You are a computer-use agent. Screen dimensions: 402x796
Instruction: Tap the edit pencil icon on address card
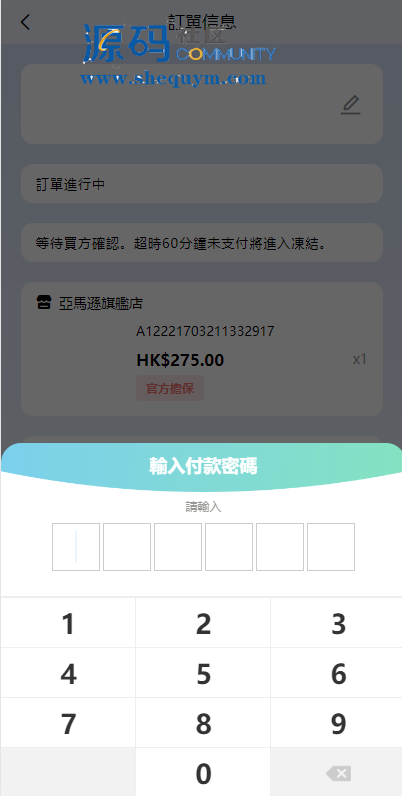[x=350, y=105]
